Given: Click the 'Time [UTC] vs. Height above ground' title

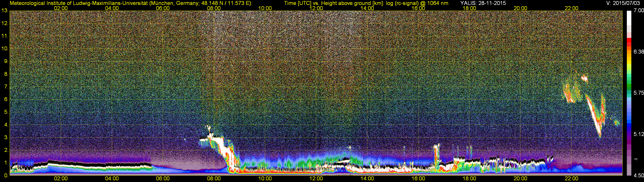Looking at the screenshot, I should pos(366,3).
